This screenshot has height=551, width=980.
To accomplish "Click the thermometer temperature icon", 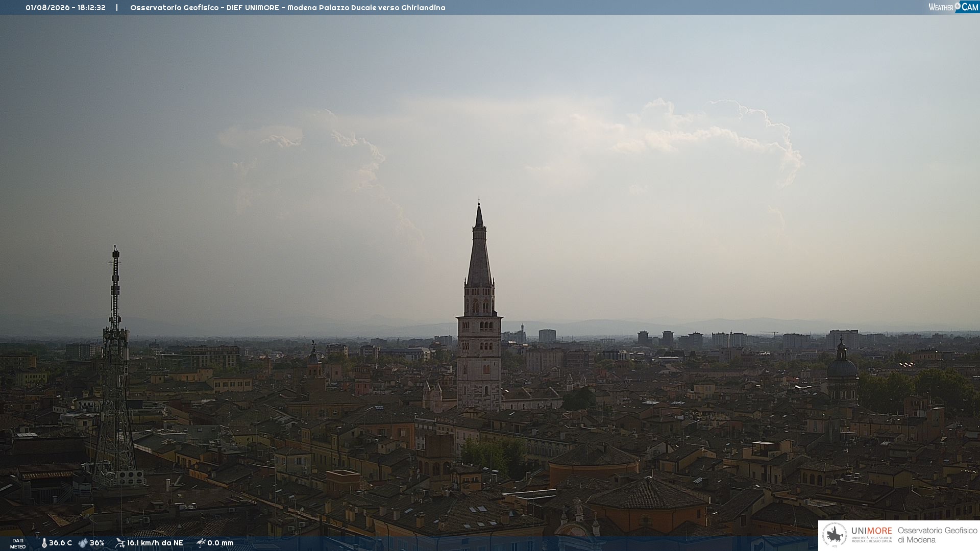I will [44, 543].
